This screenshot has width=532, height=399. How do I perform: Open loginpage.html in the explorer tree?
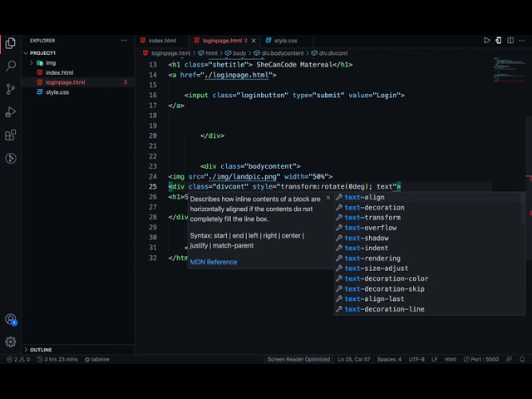pos(78,82)
